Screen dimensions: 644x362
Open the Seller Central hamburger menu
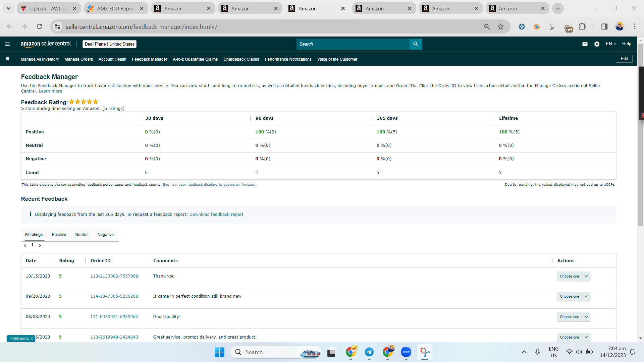point(7,44)
